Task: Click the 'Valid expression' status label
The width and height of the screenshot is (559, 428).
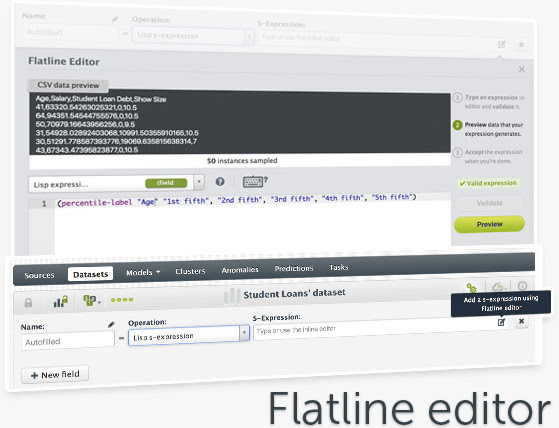Action: pyautogui.click(x=488, y=183)
